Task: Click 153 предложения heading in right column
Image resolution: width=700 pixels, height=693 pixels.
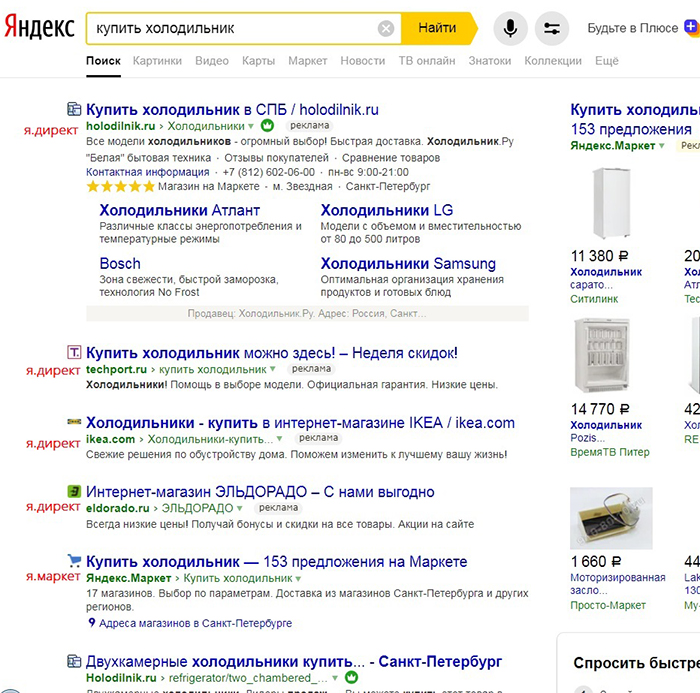Action: 631,129
